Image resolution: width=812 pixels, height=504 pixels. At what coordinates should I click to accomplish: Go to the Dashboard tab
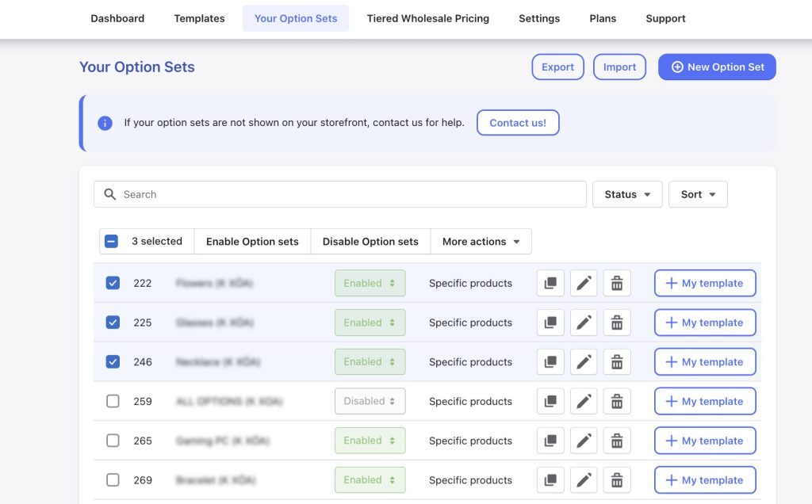tap(117, 19)
